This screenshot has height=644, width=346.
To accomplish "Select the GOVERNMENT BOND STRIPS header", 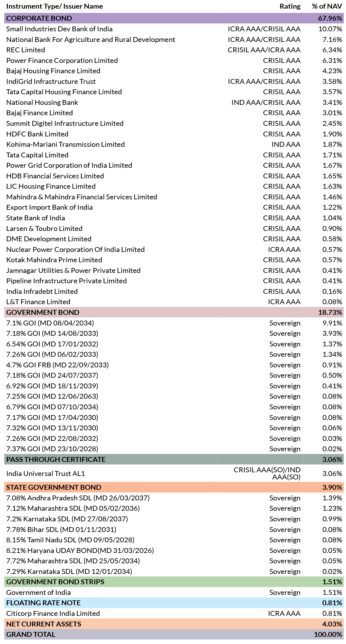I will tap(174, 582).
